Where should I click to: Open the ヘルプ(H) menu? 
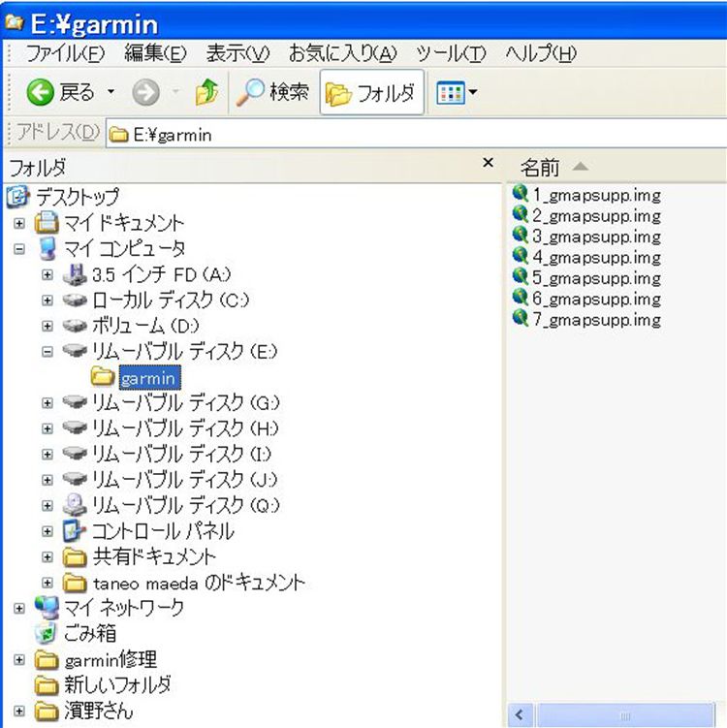pos(541,53)
